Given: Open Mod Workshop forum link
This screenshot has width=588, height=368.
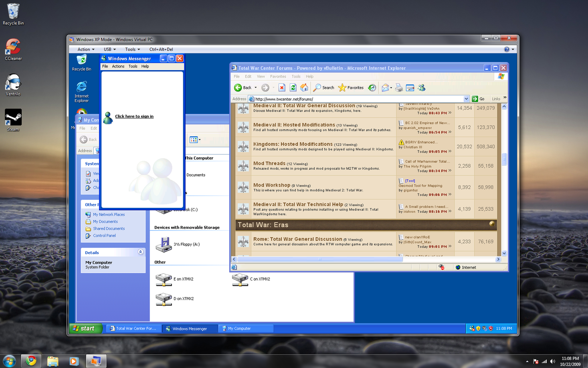Looking at the screenshot, I should point(271,185).
